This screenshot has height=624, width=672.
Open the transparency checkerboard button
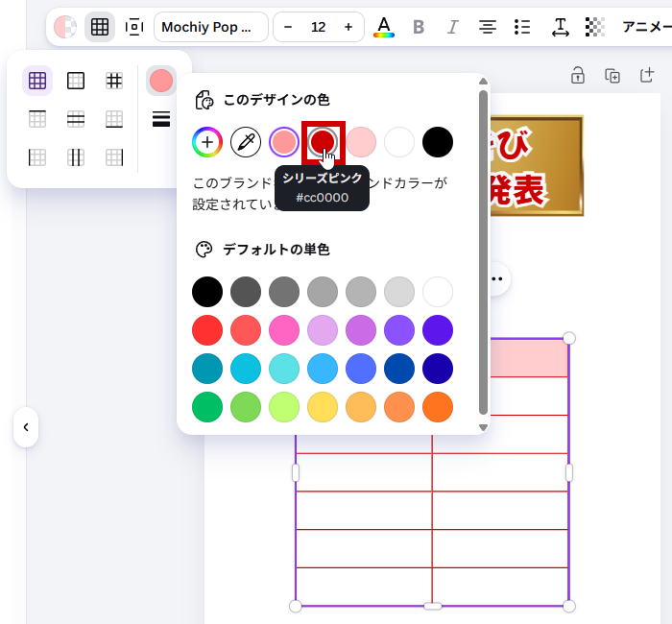pyautogui.click(x=595, y=27)
